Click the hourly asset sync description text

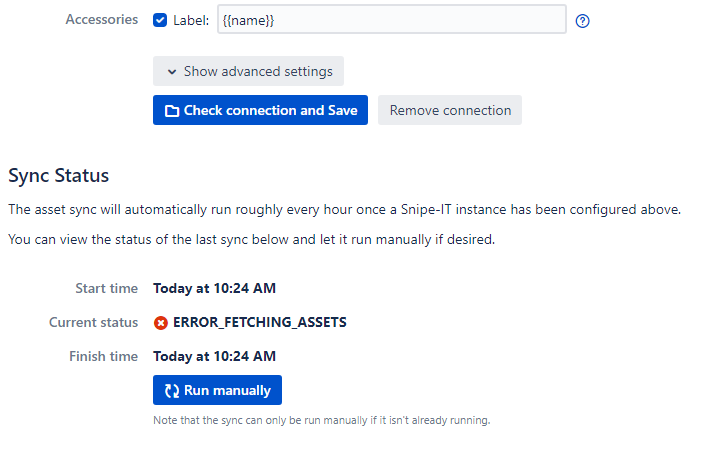coord(344,210)
